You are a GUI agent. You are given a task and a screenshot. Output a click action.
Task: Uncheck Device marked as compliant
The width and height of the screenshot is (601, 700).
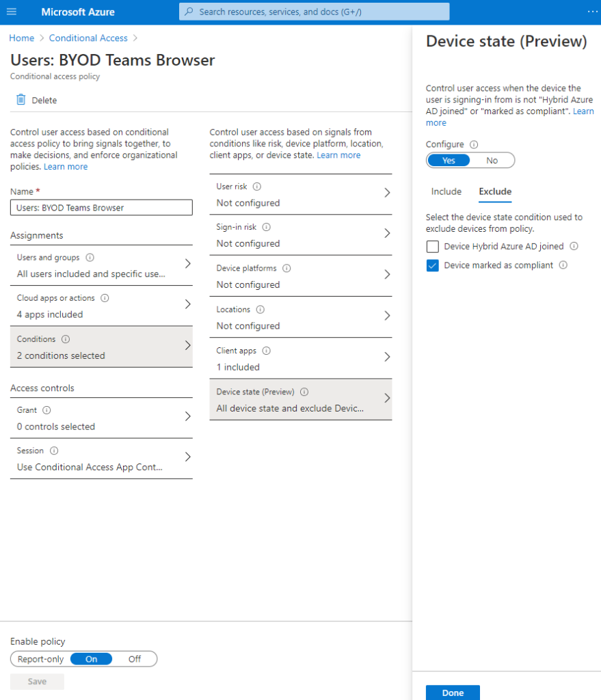[x=432, y=265]
